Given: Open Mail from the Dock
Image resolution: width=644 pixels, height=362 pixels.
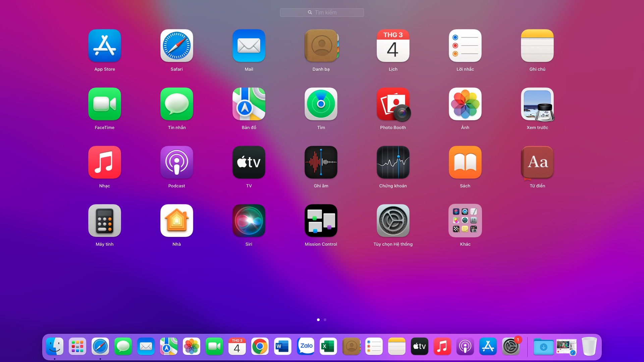Looking at the screenshot, I should 146,346.
